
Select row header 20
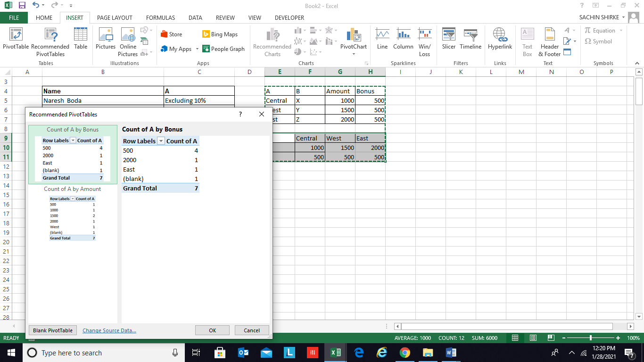click(6, 242)
